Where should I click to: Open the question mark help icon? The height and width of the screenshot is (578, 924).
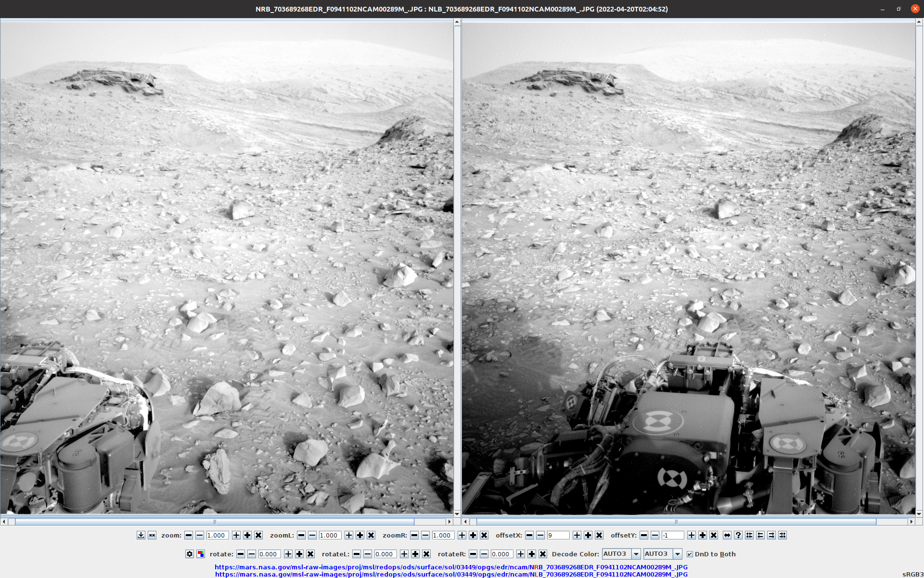click(x=738, y=535)
